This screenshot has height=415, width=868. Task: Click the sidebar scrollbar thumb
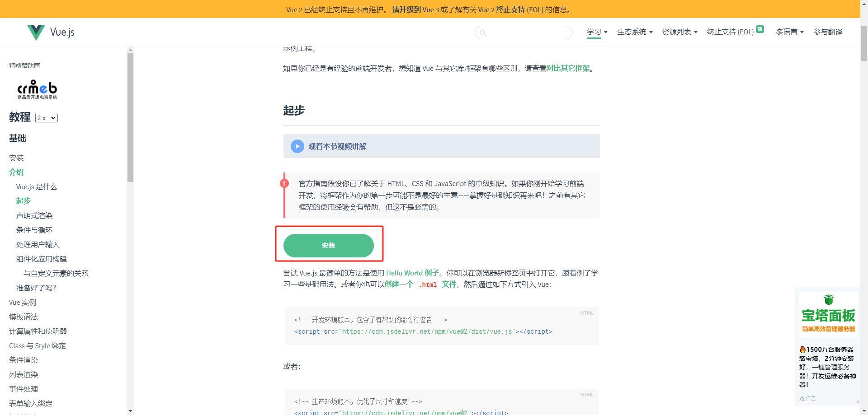tap(130, 117)
